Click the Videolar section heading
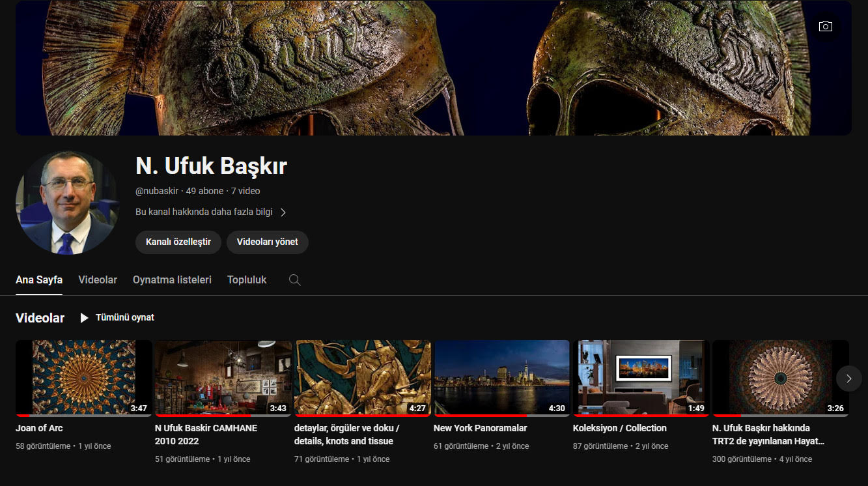The height and width of the screenshot is (486, 868). coord(40,318)
